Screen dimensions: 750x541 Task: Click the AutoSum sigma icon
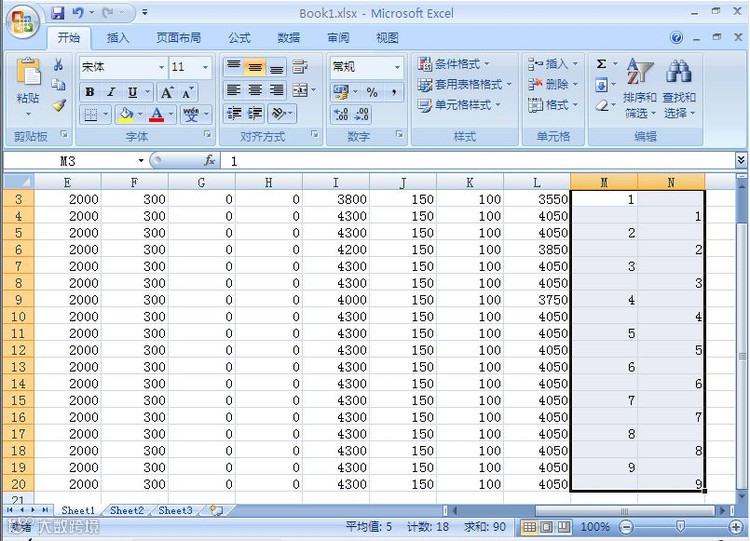(x=602, y=64)
